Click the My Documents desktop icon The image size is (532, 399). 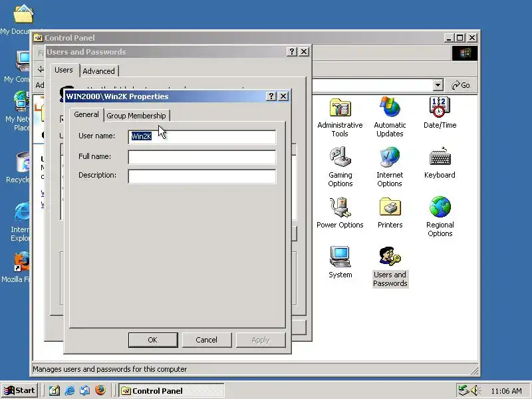[x=21, y=19]
